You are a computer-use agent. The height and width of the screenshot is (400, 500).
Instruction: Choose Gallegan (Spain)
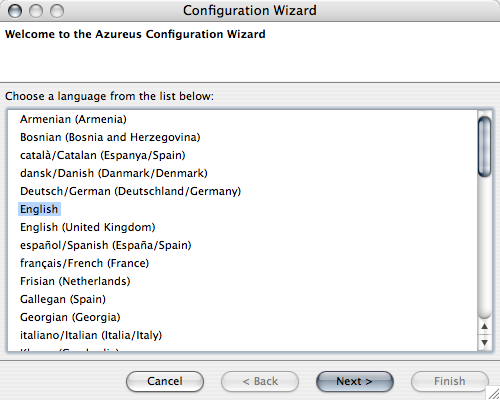(63, 299)
